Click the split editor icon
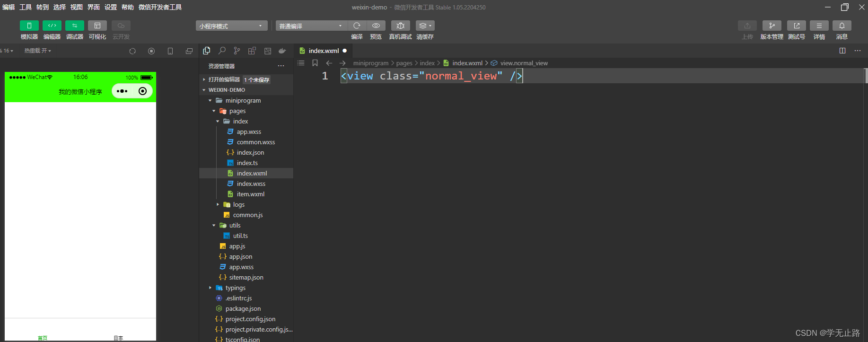The image size is (868, 342). (842, 51)
